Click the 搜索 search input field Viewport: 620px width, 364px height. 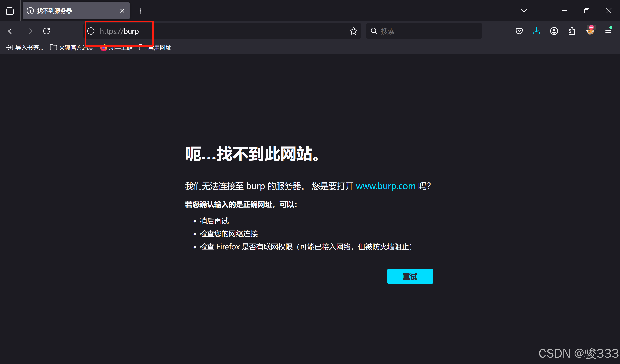click(428, 31)
